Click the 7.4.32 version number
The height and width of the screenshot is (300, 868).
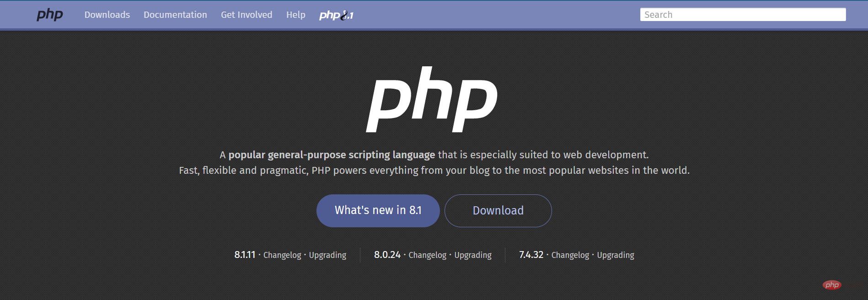click(531, 255)
